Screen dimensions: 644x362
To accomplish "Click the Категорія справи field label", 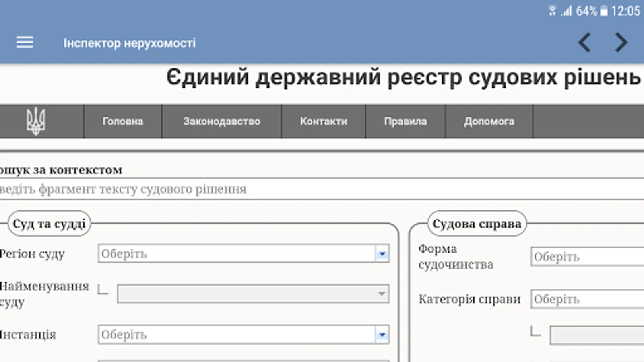I will (x=470, y=299).
